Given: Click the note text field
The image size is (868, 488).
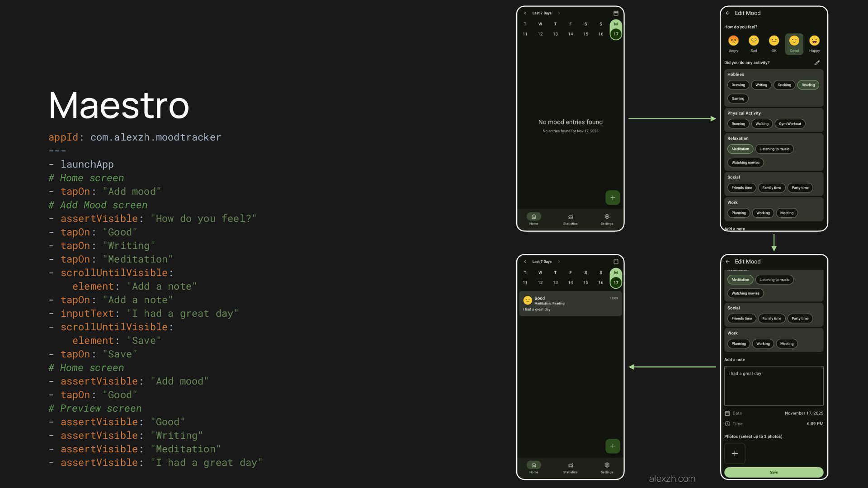Looking at the screenshot, I should click(x=774, y=385).
